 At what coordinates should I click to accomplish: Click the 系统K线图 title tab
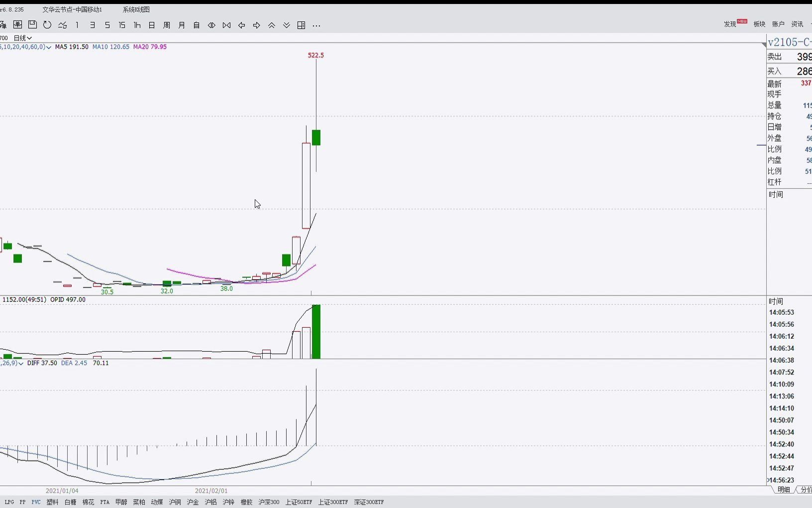pyautogui.click(x=136, y=9)
